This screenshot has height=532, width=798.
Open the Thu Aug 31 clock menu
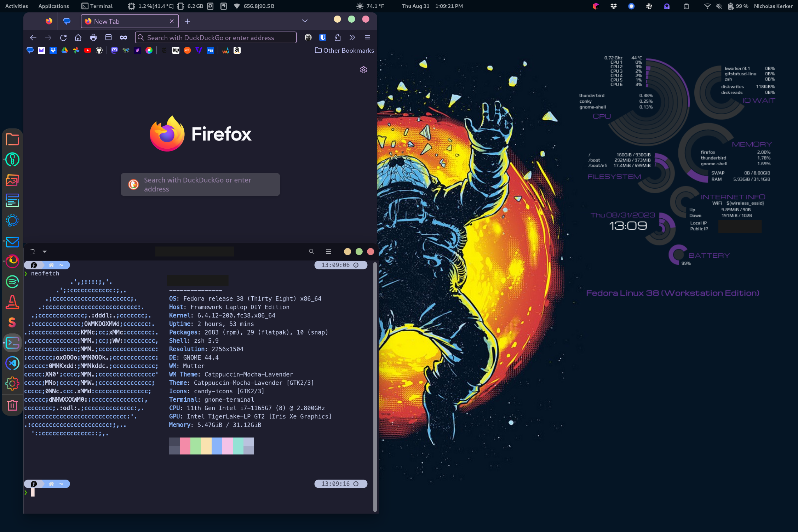coord(432,6)
